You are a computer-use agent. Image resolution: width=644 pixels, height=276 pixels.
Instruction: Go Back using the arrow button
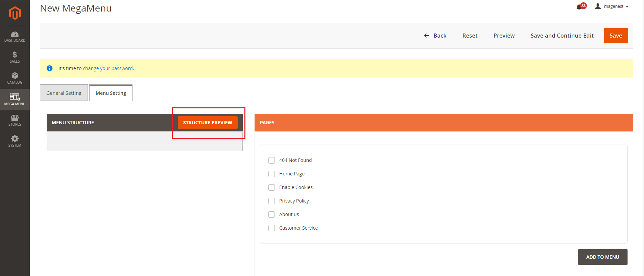tap(435, 36)
